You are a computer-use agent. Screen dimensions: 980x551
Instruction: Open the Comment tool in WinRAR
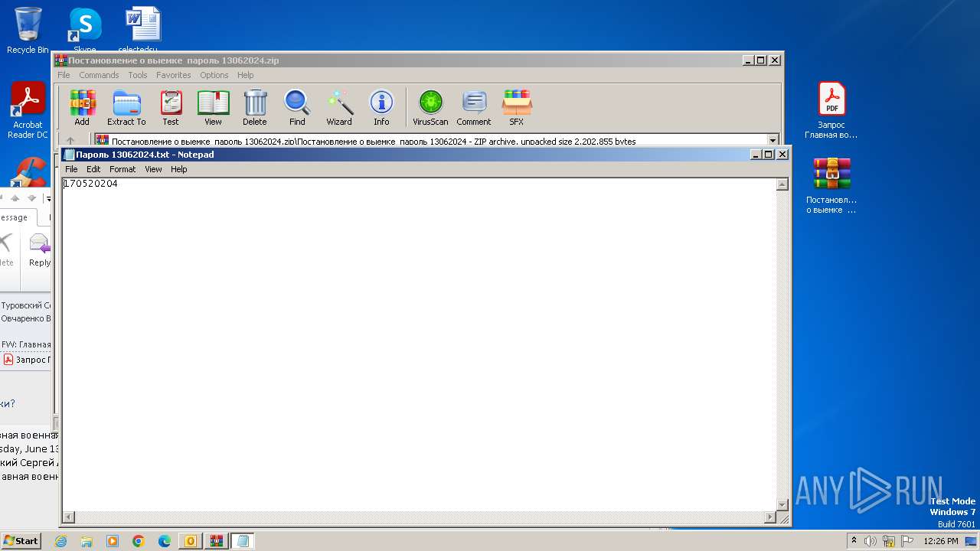click(x=474, y=108)
